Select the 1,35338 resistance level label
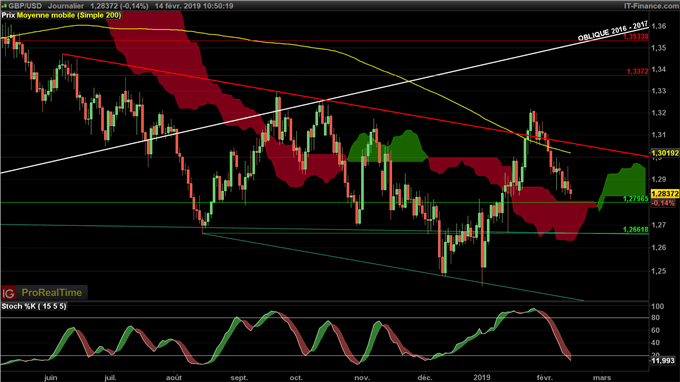The image size is (680, 382). tap(636, 36)
